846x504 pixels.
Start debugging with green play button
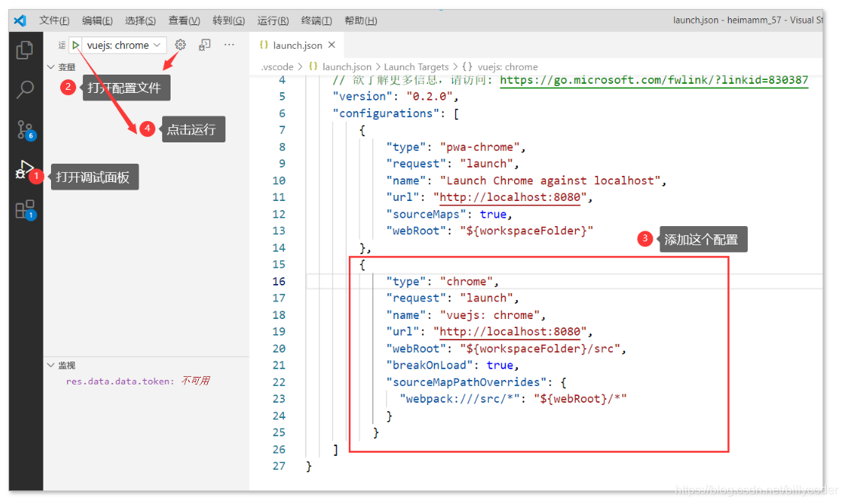coord(76,45)
